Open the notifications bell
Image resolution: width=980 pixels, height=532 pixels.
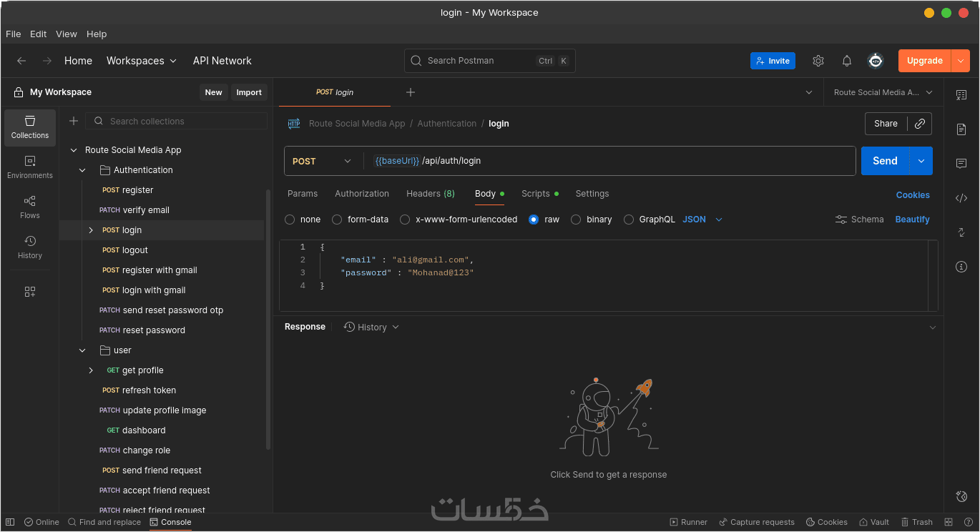coord(847,61)
